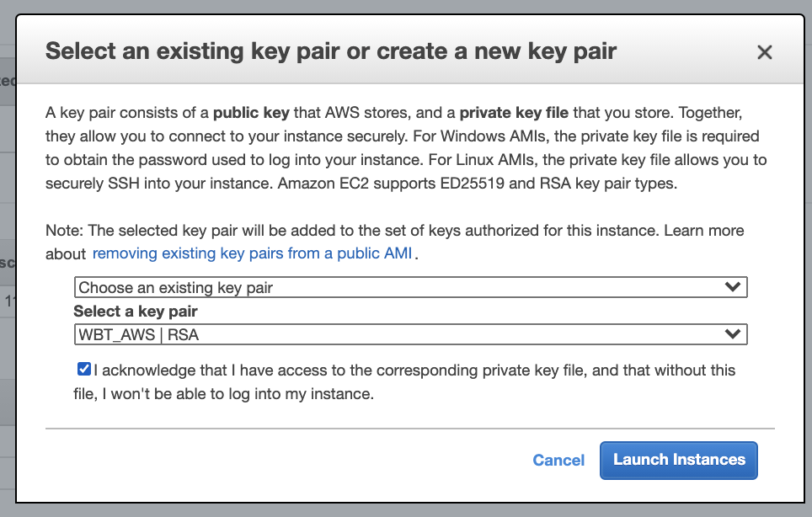Click the horizontal divider above Cancel
This screenshot has width=812, height=517.
click(409, 428)
